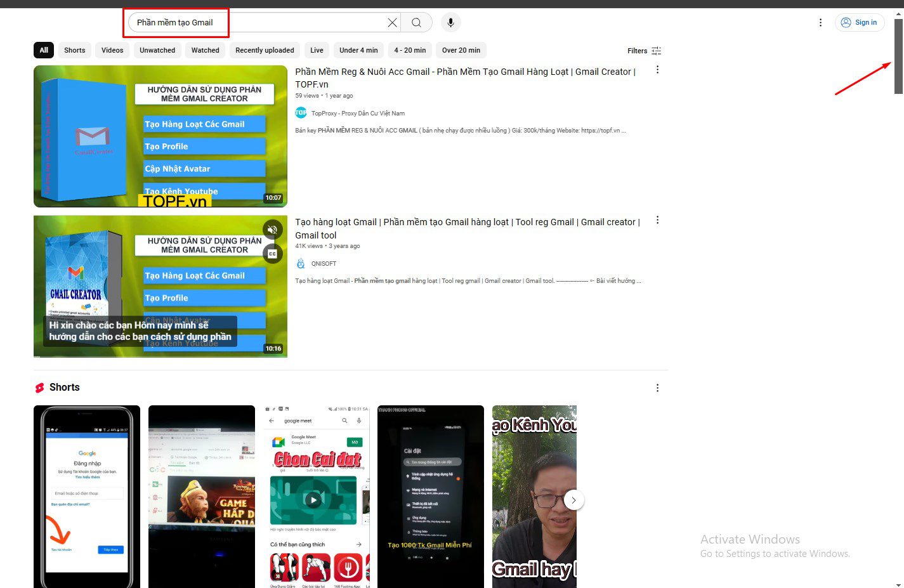
Task: Click the description starting 'Bán key PHẦN MỀM REG'
Action: [x=461, y=131]
